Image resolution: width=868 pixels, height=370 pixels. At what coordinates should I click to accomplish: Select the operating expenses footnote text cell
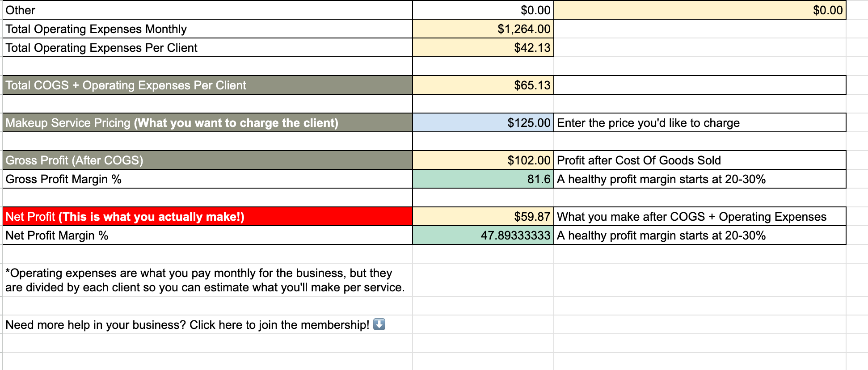[x=205, y=280]
